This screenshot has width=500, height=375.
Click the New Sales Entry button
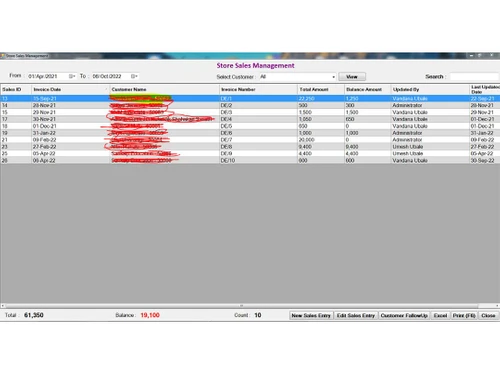(x=311, y=315)
